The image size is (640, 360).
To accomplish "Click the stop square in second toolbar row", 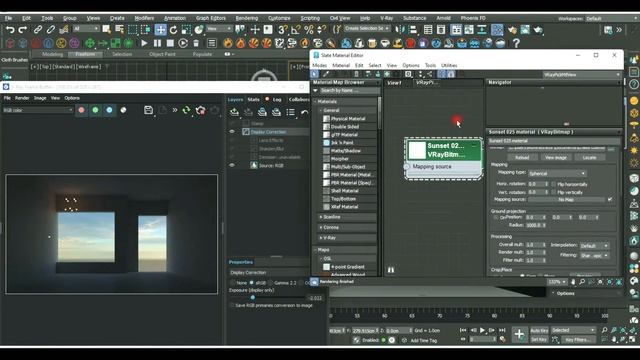I will pyautogui.click(x=170, y=43).
